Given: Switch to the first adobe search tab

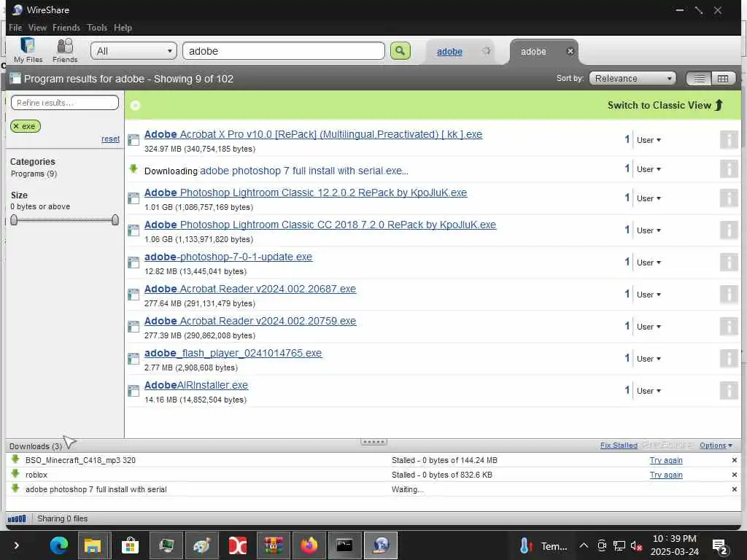Looking at the screenshot, I should click(x=449, y=52).
